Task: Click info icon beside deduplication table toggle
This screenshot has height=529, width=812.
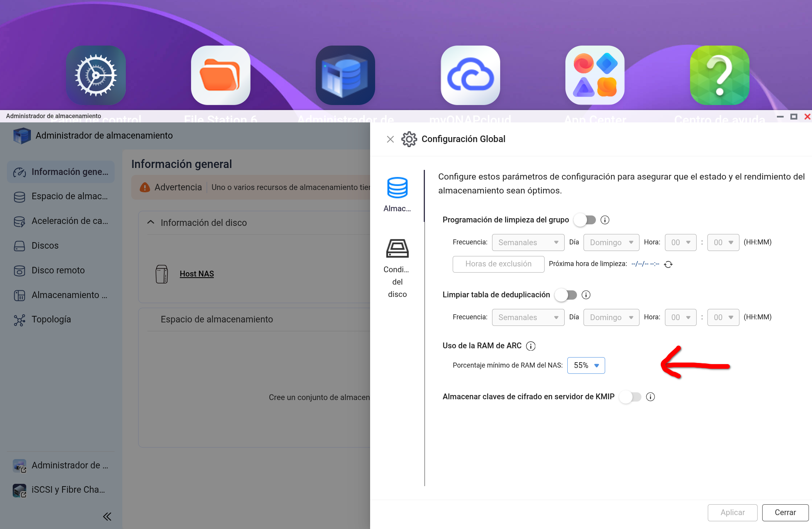Action: tap(586, 295)
